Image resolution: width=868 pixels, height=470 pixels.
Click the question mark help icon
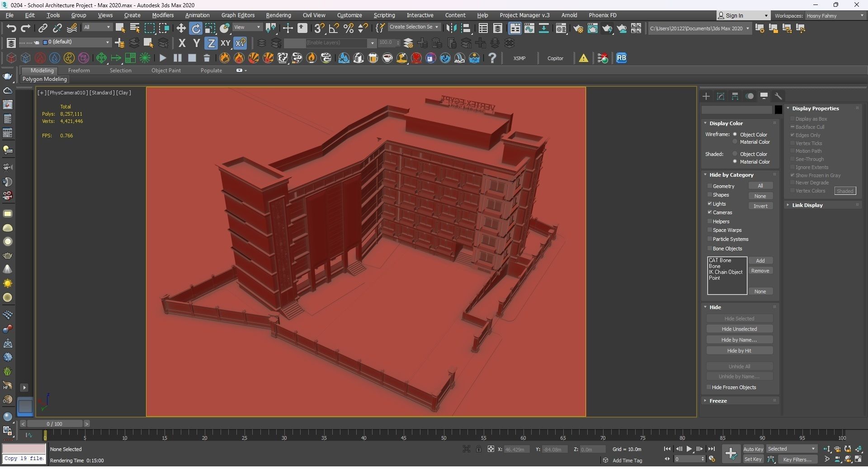click(492, 58)
